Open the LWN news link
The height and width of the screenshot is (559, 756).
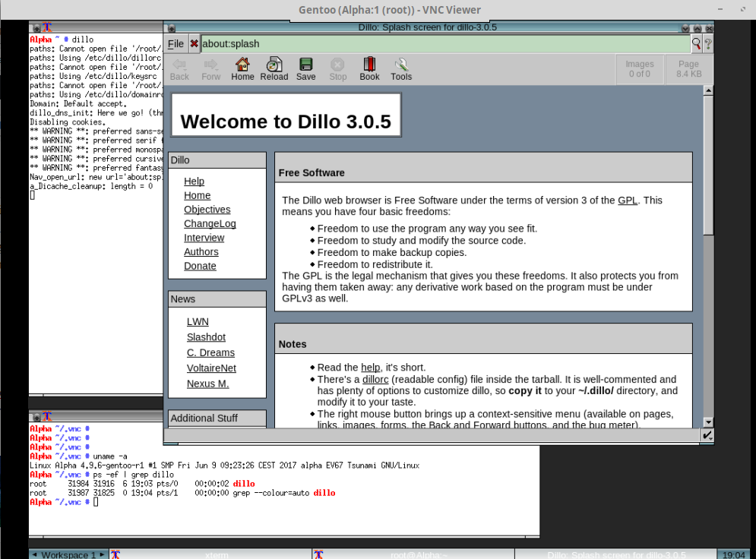coord(198,322)
